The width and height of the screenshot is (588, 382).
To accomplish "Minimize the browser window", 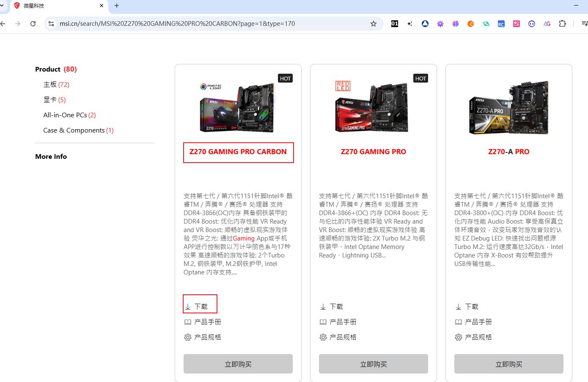I will 576,6.
